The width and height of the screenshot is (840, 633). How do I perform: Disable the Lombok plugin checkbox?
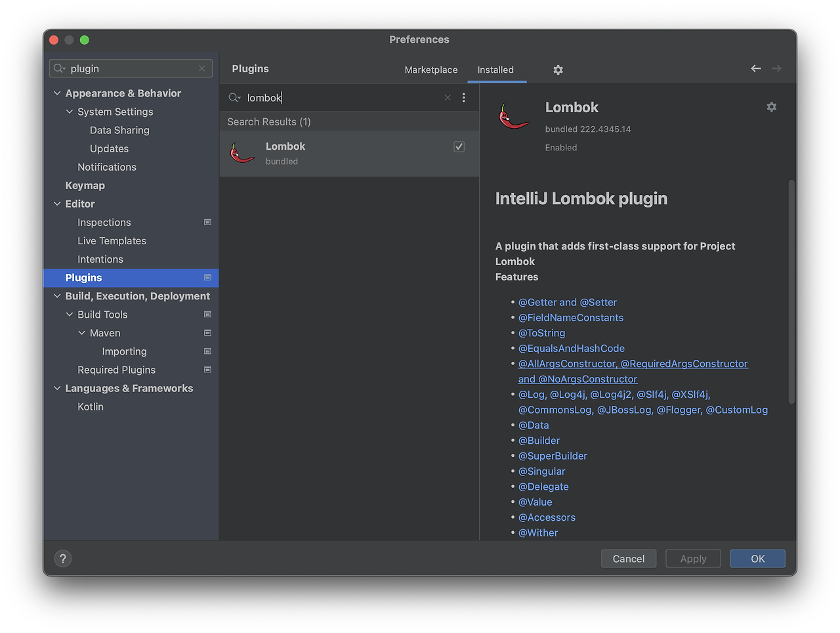coord(459,146)
